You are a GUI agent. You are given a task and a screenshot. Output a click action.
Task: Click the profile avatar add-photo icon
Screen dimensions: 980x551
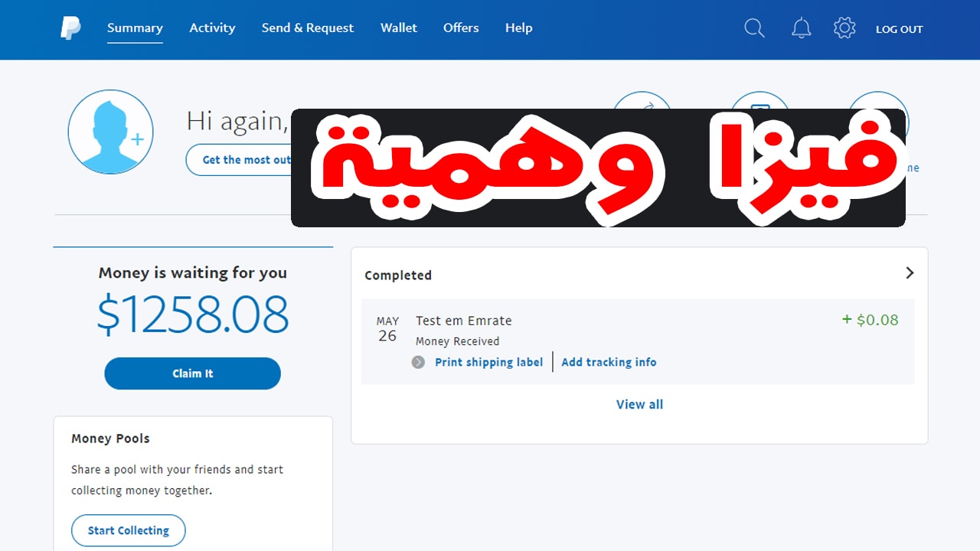(x=110, y=132)
